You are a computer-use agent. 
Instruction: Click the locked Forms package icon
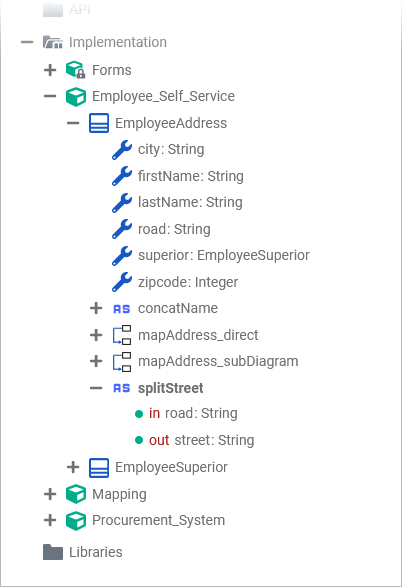76,70
